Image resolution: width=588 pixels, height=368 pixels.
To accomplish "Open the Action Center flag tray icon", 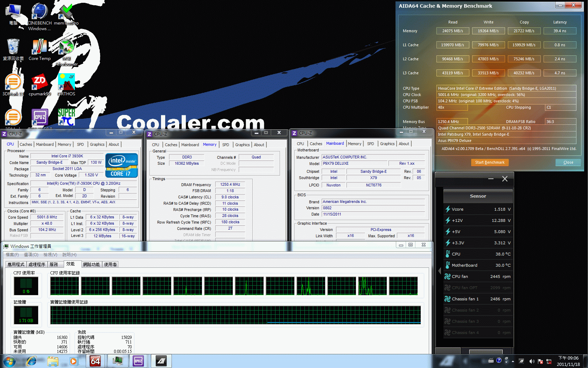I will coord(540,361).
